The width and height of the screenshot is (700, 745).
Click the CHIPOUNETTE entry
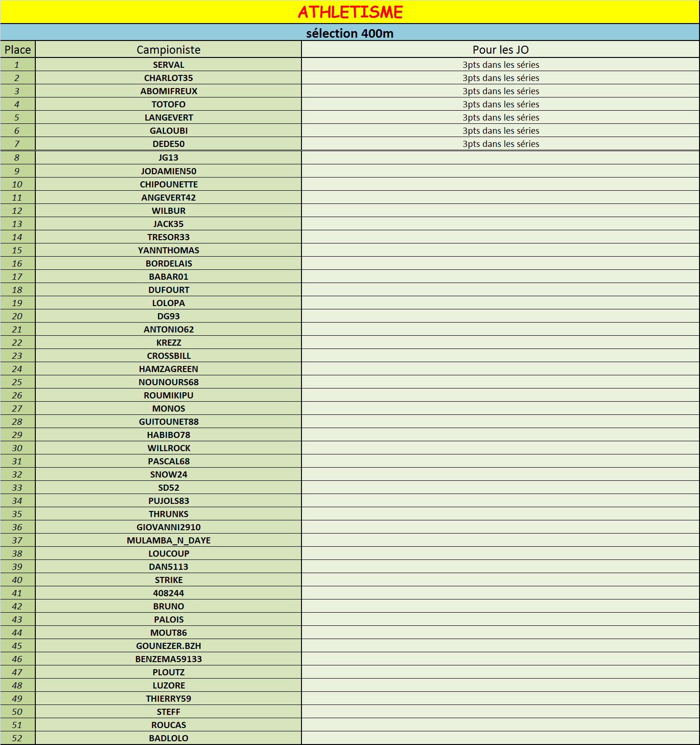coord(168,185)
